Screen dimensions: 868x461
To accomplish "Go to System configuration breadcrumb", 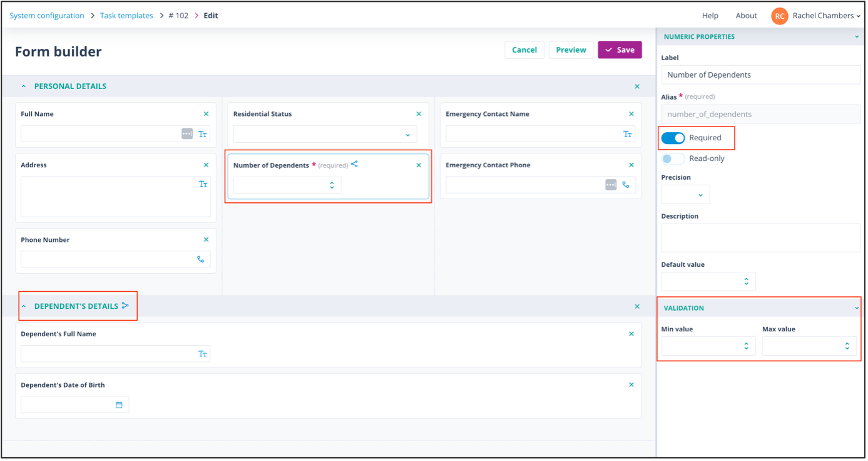I will 47,16.
